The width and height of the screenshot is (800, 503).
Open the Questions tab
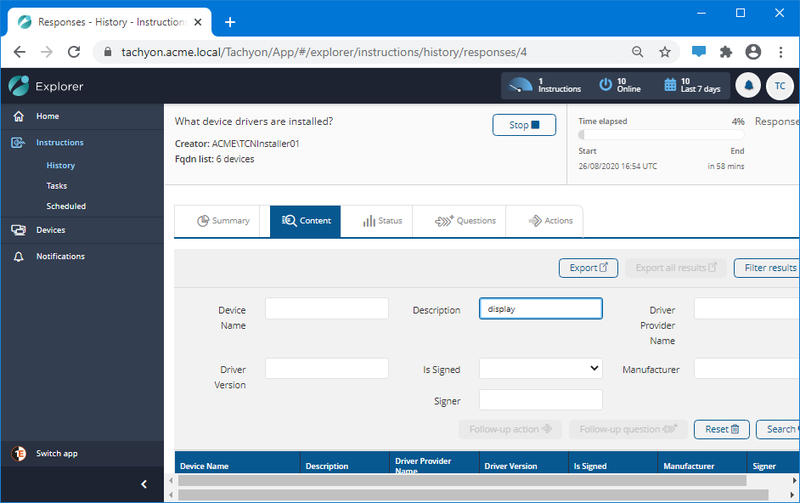coord(465,221)
